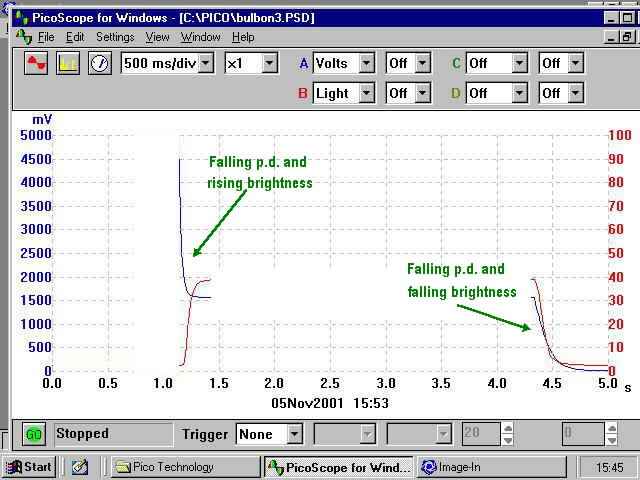Switch to Pico Technology taskbar window

tap(183, 467)
